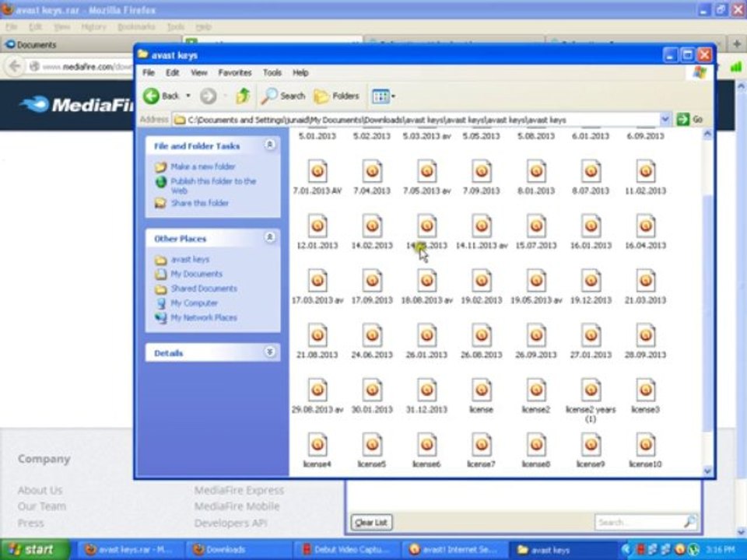The height and width of the screenshot is (560, 747).
Task: Open My Documents under Other Places
Action: click(x=196, y=274)
